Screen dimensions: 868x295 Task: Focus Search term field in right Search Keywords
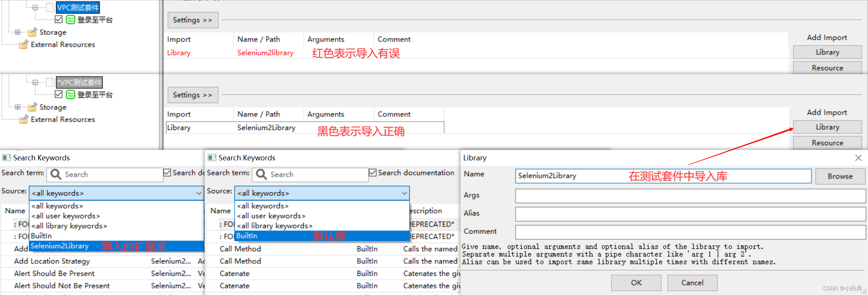(x=310, y=174)
